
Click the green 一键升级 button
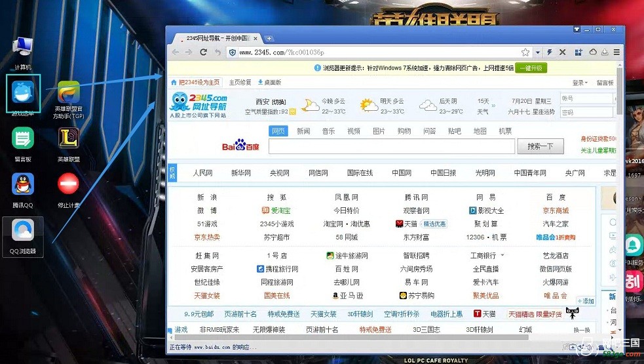pos(531,68)
